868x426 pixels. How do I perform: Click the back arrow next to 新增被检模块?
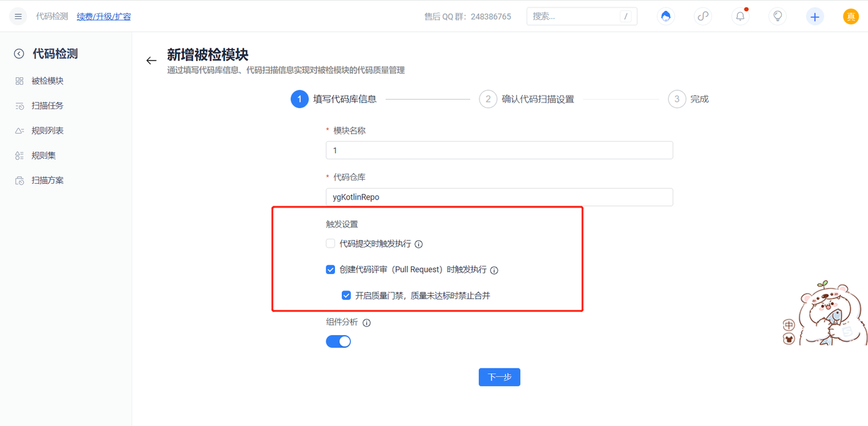(151, 60)
